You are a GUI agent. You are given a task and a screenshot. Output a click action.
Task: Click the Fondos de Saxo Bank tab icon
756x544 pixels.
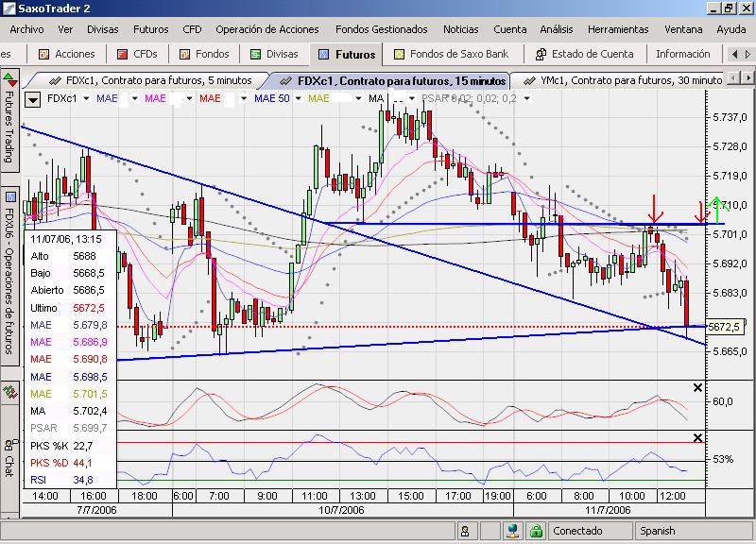pyautogui.click(x=399, y=55)
